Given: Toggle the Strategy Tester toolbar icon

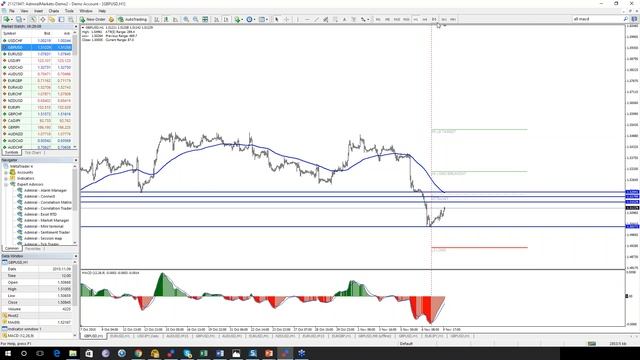Looking at the screenshot, I should (71, 19).
